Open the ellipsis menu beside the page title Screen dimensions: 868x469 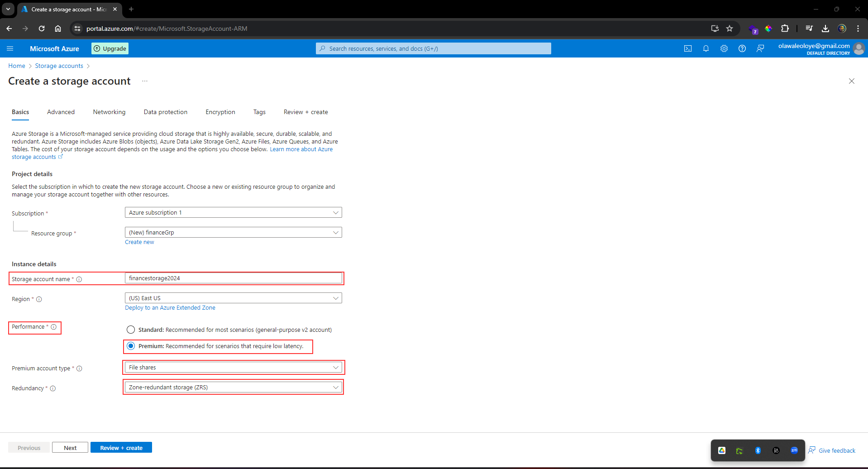145,81
